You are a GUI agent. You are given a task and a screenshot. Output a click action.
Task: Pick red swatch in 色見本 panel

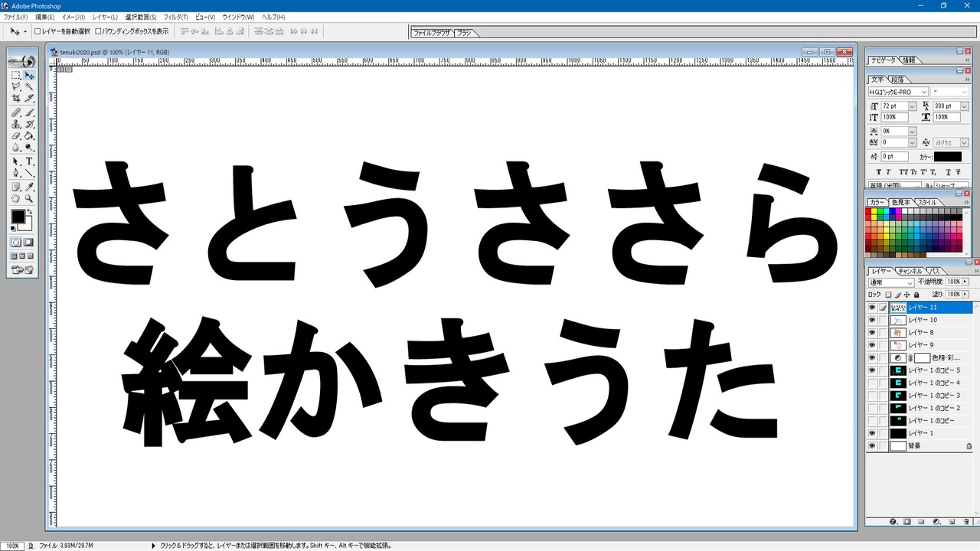point(869,210)
